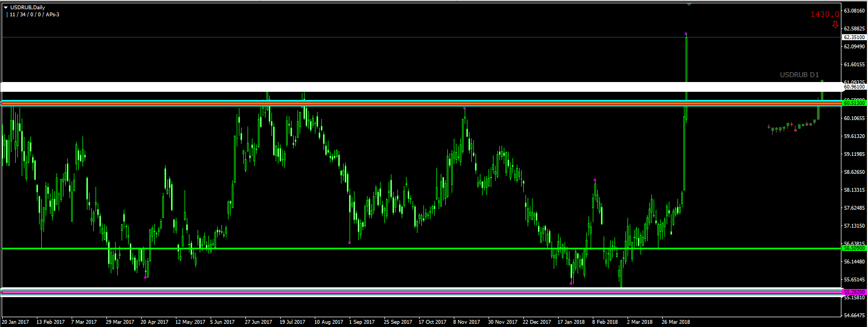Click the magenta fractal marker atop the tall spike
The height and width of the screenshot is (327, 868).
pyautogui.click(x=686, y=34)
